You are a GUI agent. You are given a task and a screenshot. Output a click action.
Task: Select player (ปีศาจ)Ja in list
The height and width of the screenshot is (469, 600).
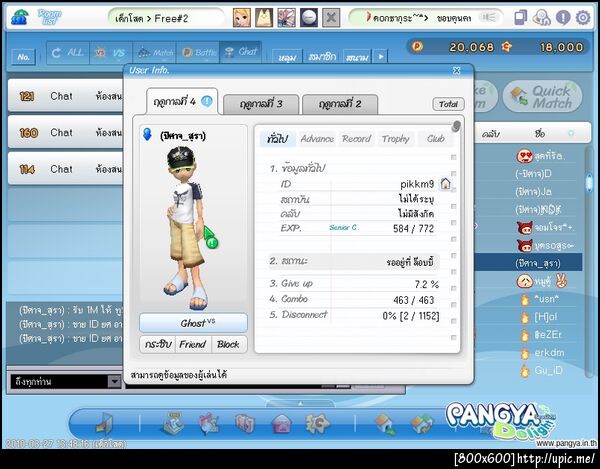[533, 191]
